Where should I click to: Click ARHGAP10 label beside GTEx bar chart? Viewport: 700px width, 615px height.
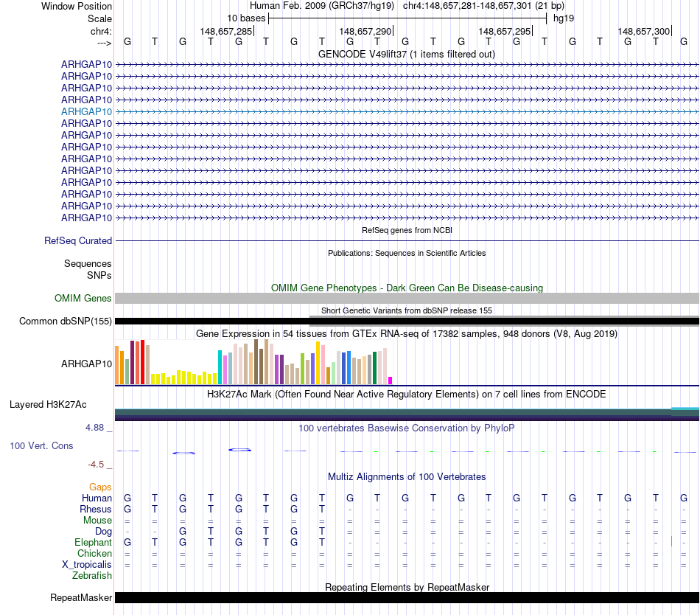87,364
